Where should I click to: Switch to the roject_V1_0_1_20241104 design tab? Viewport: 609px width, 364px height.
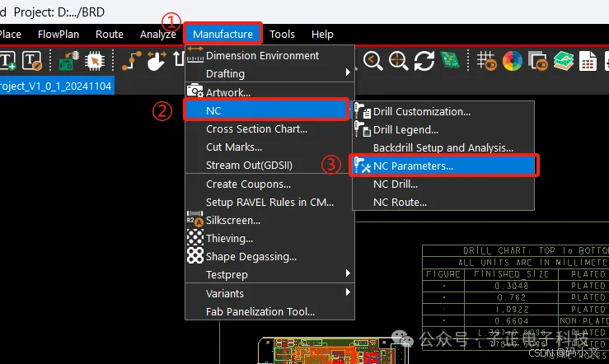(57, 86)
